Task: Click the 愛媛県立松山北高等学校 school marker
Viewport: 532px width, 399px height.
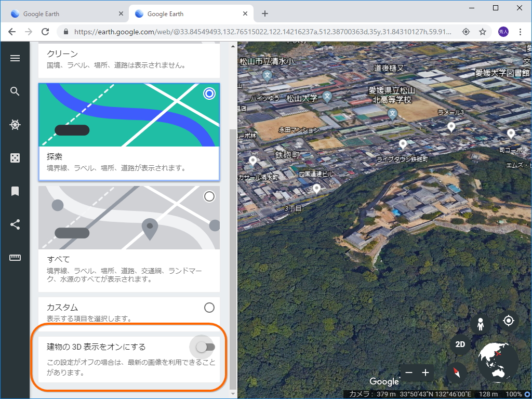Action: [x=393, y=114]
